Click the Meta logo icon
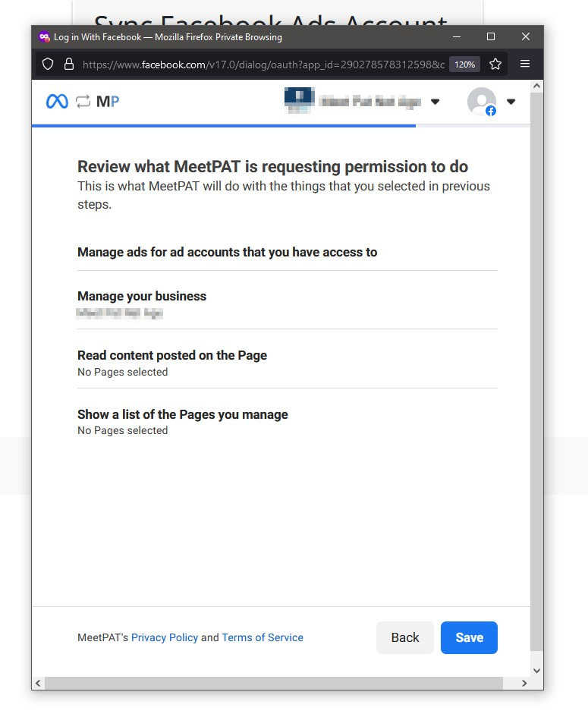Image resolution: width=588 pixels, height=714 pixels. (57, 102)
